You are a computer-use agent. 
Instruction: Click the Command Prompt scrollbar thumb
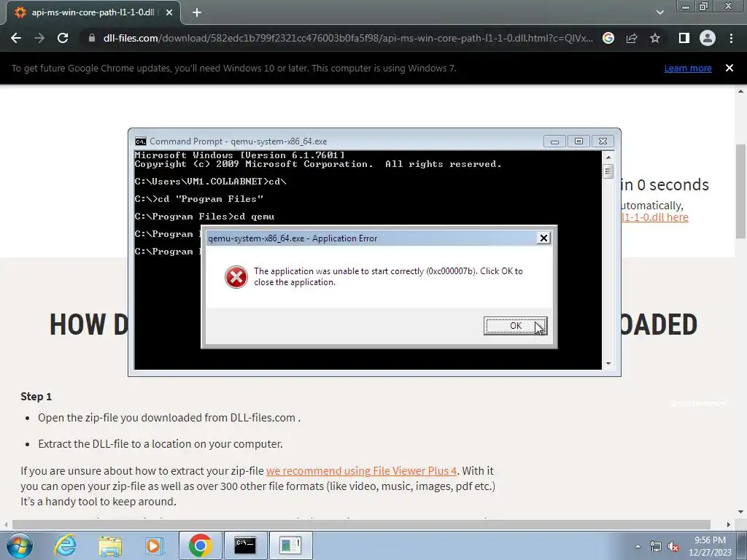click(x=608, y=171)
